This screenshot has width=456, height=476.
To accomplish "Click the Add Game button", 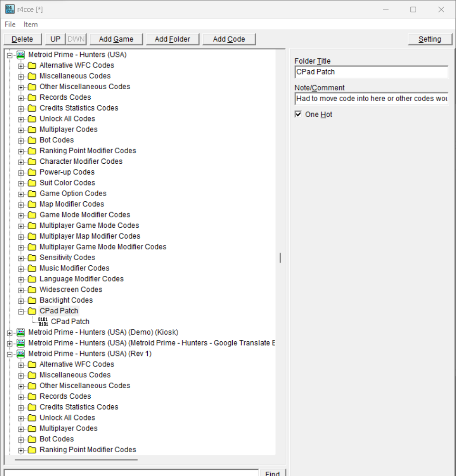I will pos(116,39).
